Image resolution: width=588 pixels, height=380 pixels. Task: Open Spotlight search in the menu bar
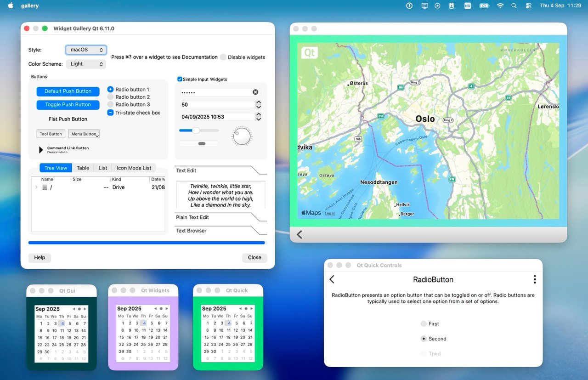click(x=514, y=6)
